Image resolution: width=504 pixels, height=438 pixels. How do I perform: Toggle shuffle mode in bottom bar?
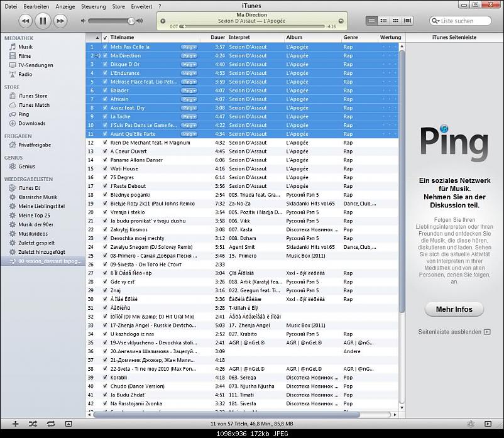tap(33, 424)
